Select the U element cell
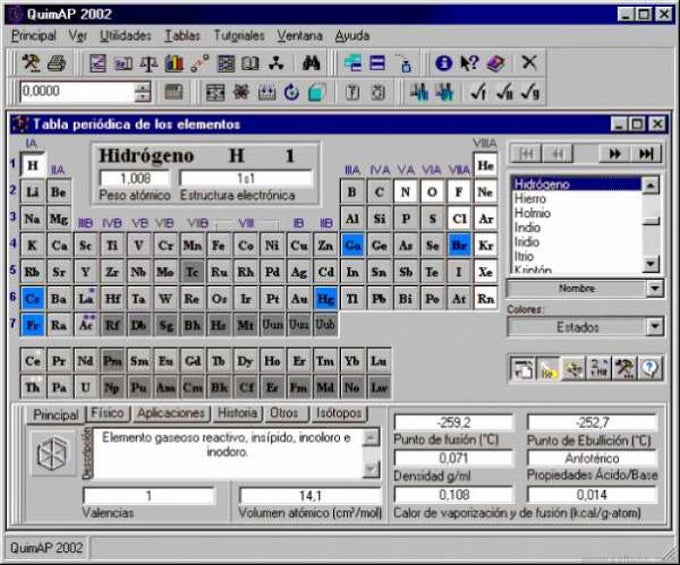The width and height of the screenshot is (680, 565). [85, 387]
